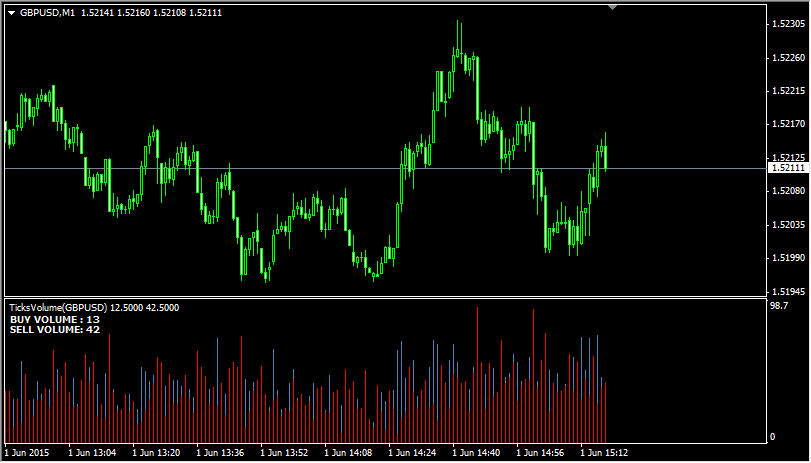Click price scale value 1.51945
The height and width of the screenshot is (463, 811).
pos(788,291)
